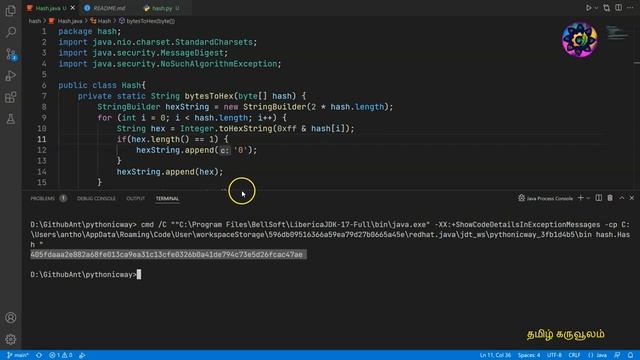Select the Java Process Console terminal
The image size is (640, 360).
[x=545, y=198]
